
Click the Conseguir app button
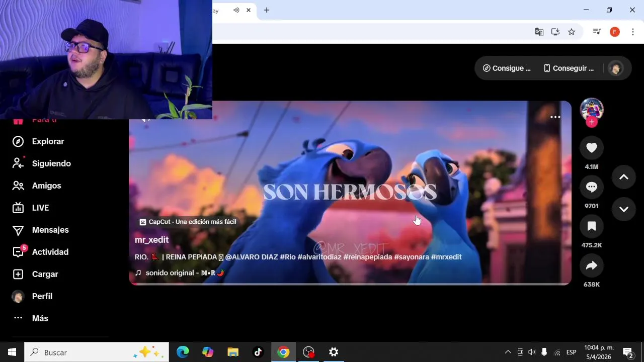point(569,68)
